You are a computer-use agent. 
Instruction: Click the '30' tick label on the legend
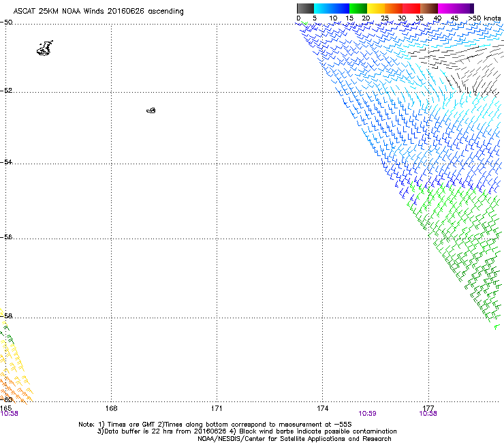pyautogui.click(x=402, y=18)
